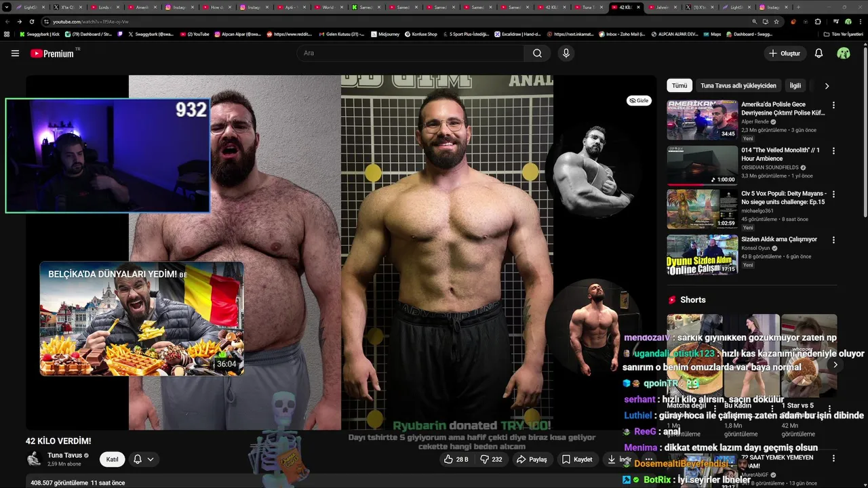Select the İlgili filter chip

point(795,86)
